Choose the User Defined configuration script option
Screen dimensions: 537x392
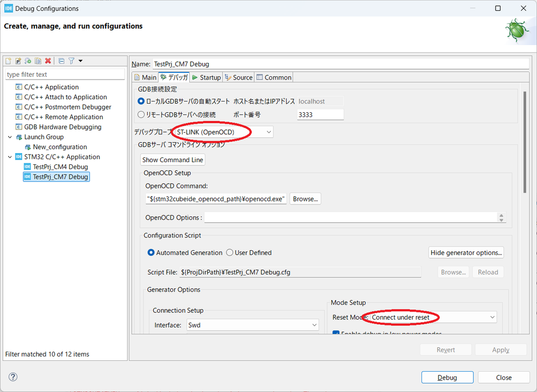pos(230,252)
